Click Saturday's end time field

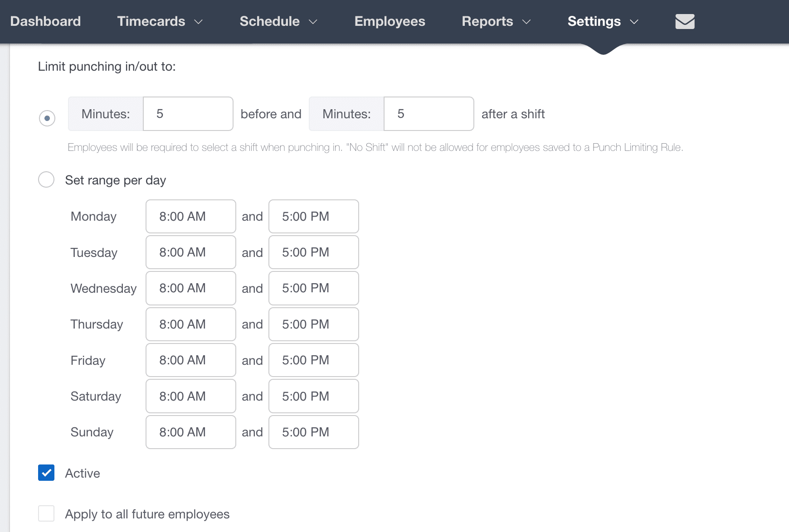click(313, 396)
